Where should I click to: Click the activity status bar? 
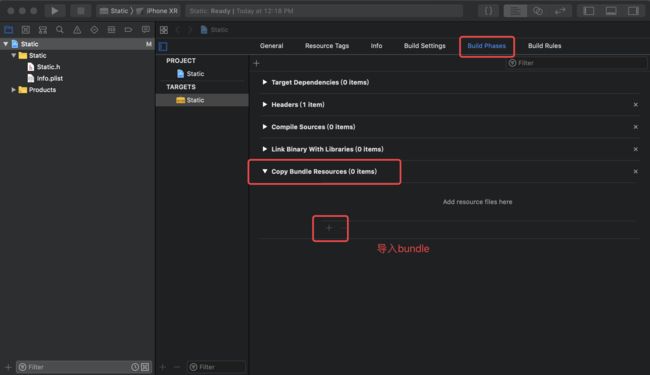point(324,11)
